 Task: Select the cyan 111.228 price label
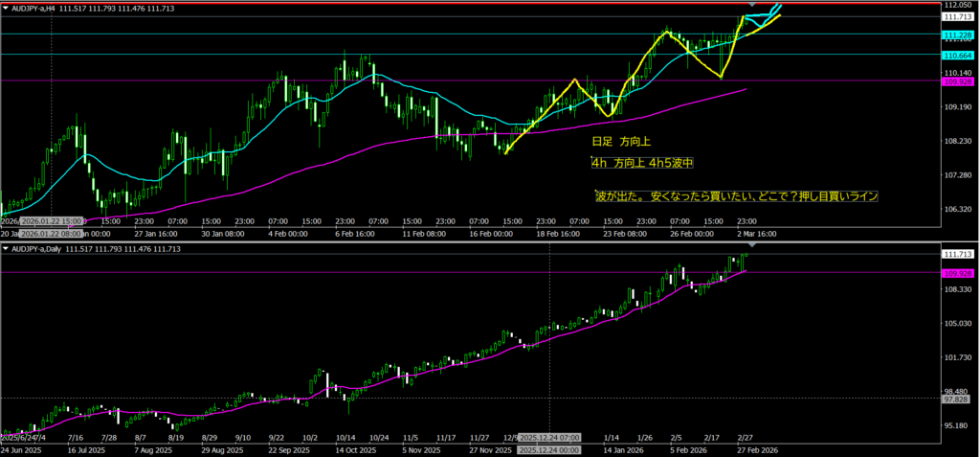tap(958, 35)
